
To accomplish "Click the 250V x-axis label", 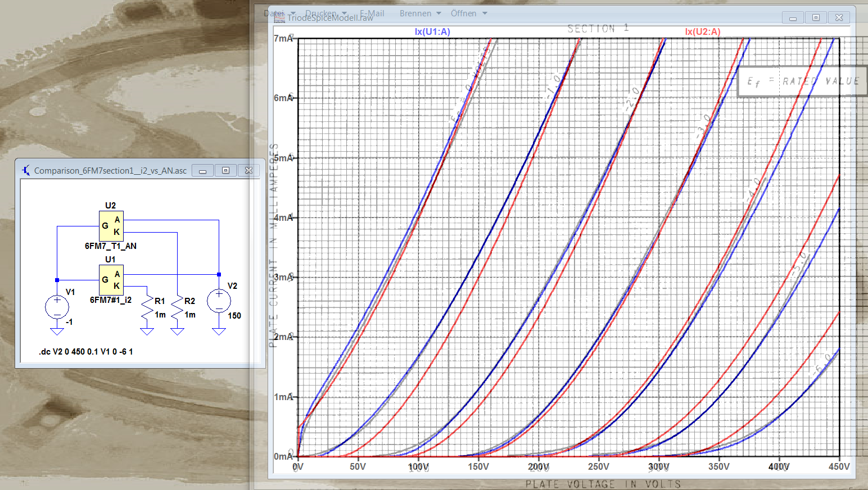I will pos(599,466).
